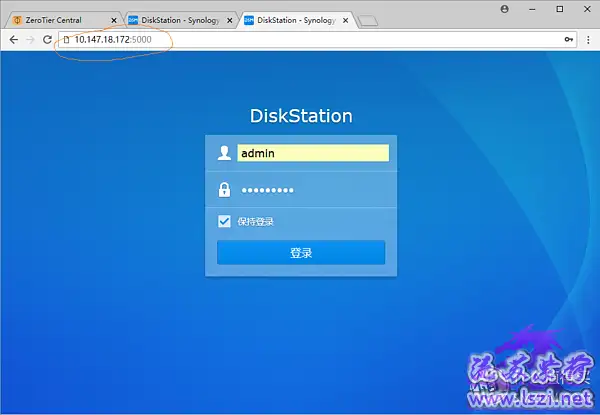Click the DiskStation title text

pos(301,116)
